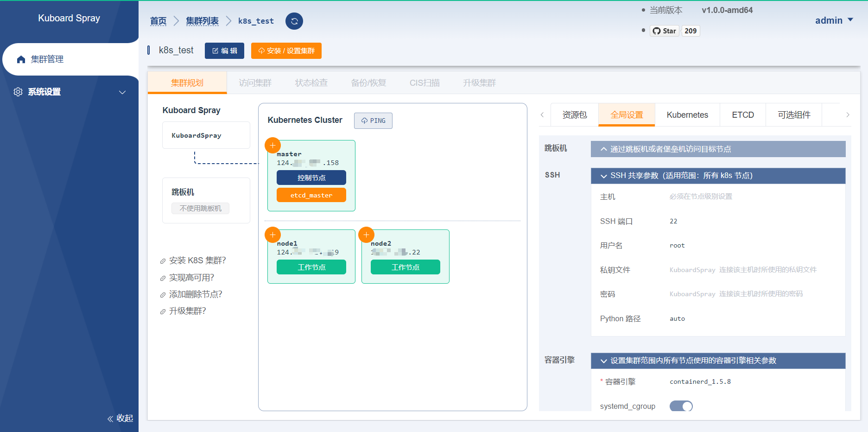Open the 升级集群? help link
This screenshot has height=432, width=868.
[187, 311]
